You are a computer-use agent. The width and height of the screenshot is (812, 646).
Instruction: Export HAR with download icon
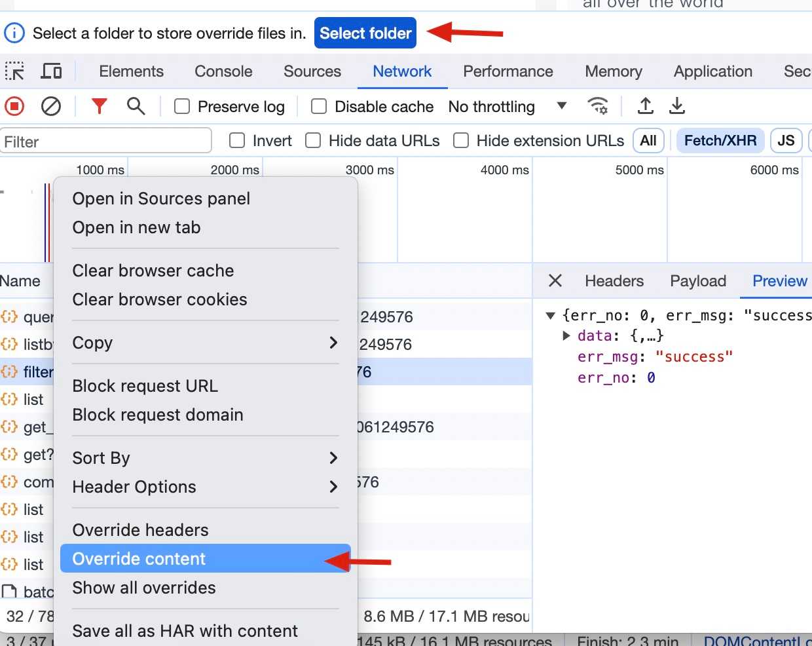[677, 106]
